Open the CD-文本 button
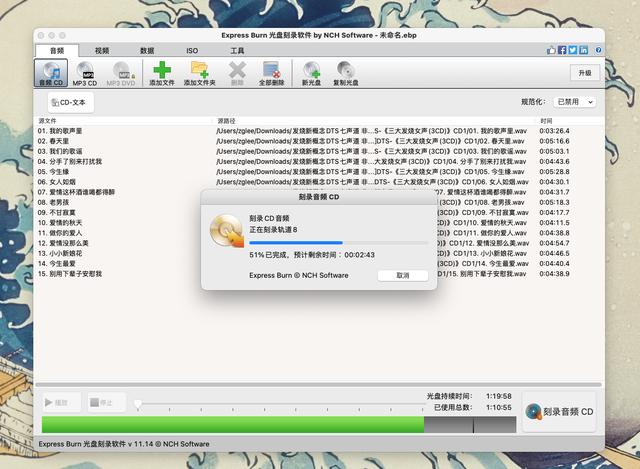 [71, 102]
